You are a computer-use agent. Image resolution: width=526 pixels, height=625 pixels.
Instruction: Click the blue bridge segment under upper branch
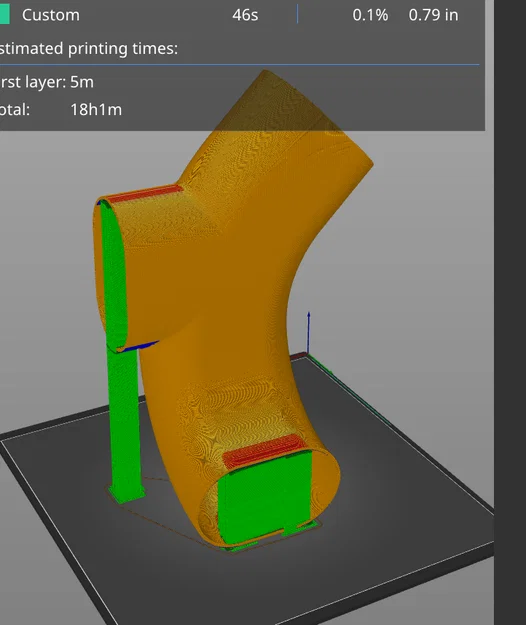[139, 347]
